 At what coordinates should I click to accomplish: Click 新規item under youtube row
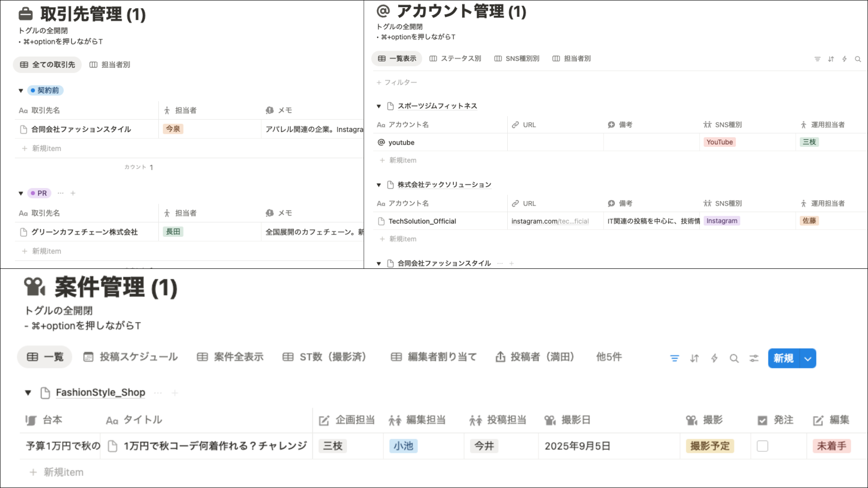398,160
